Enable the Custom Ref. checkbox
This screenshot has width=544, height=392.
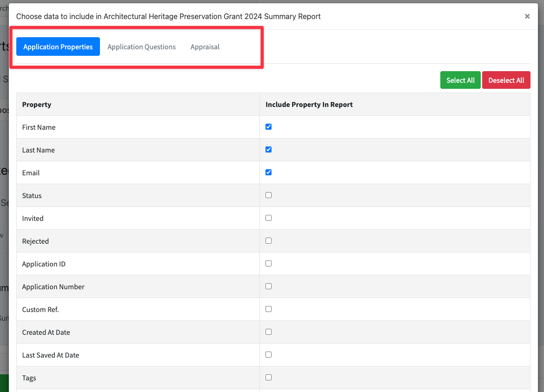268,309
